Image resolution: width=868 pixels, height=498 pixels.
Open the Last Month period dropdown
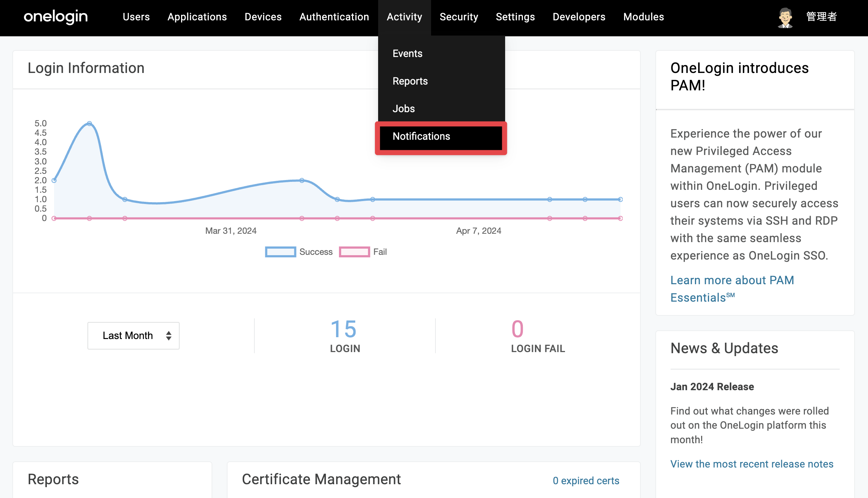click(134, 336)
